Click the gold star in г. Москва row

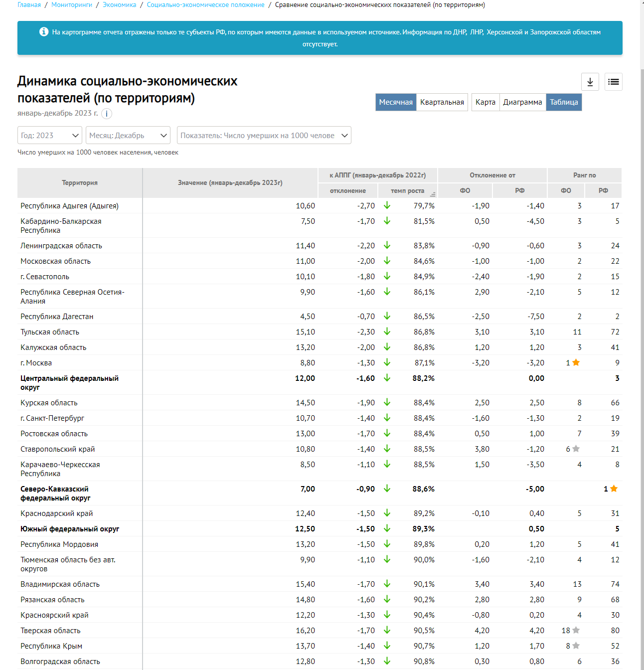click(x=576, y=362)
